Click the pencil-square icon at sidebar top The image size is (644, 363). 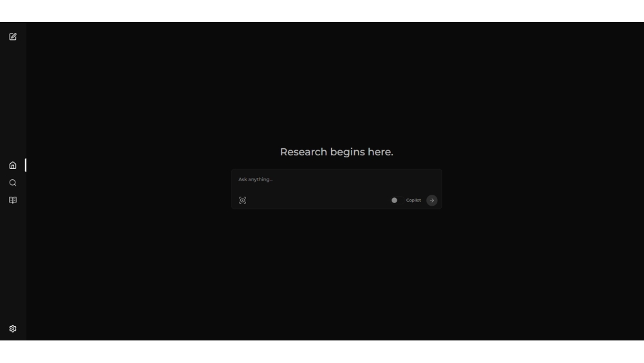tap(13, 37)
